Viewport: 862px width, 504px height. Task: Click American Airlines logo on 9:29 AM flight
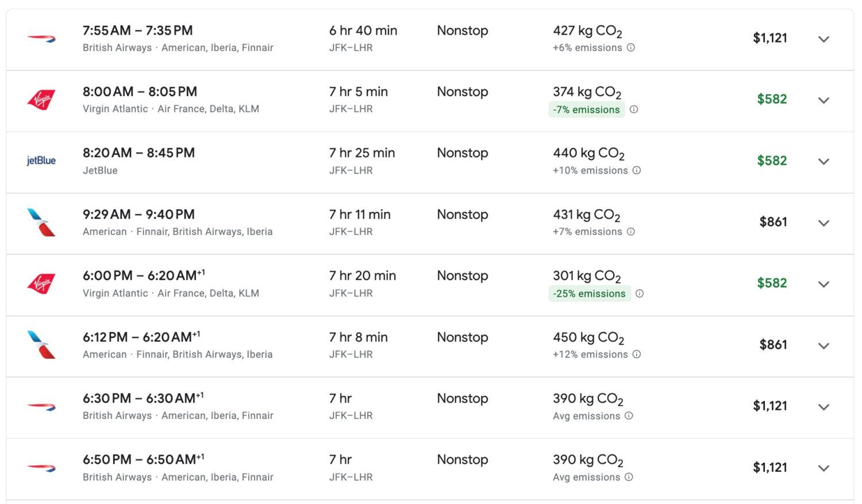point(41,222)
